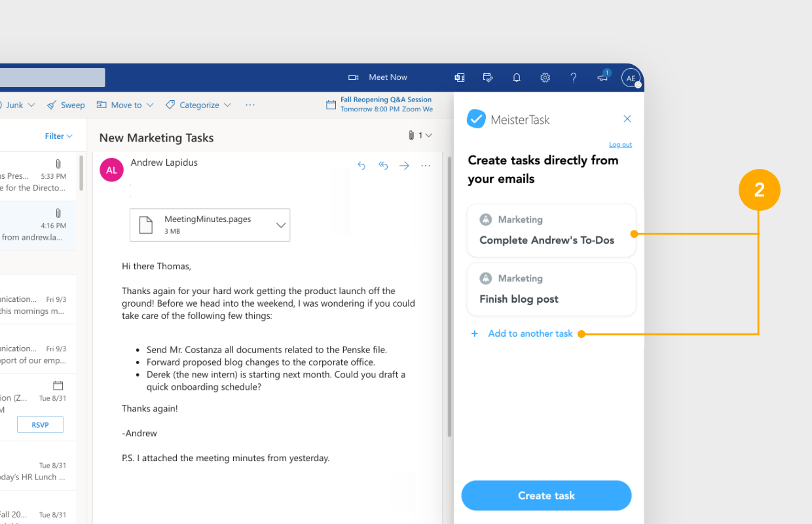Open the toolbar more options ellipsis
Image resolution: width=812 pixels, height=524 pixels.
[250, 105]
